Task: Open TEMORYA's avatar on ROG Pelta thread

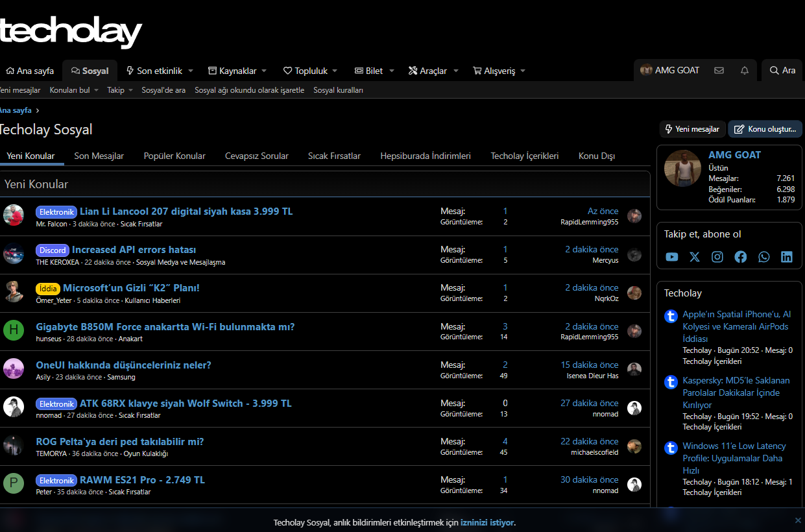Action: pyautogui.click(x=14, y=445)
